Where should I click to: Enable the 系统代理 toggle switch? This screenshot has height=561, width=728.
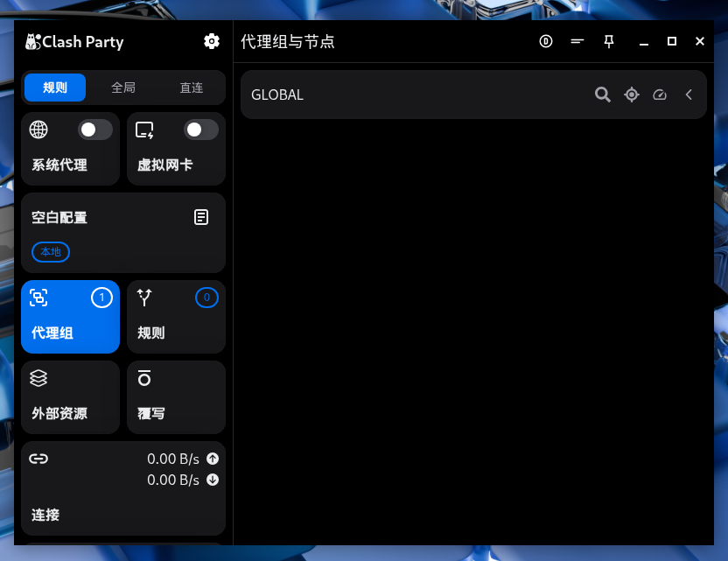click(x=94, y=130)
